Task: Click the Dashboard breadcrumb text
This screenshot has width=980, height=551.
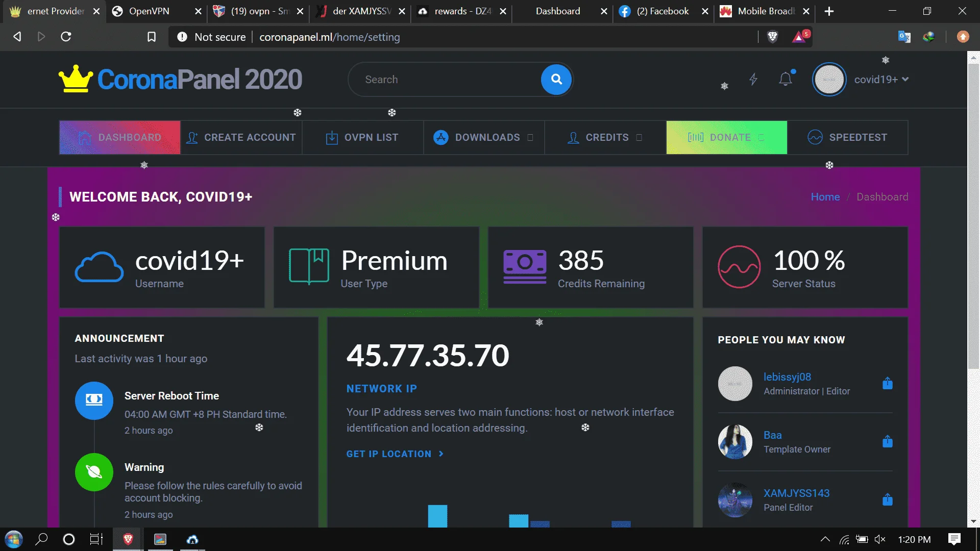Action: [883, 197]
